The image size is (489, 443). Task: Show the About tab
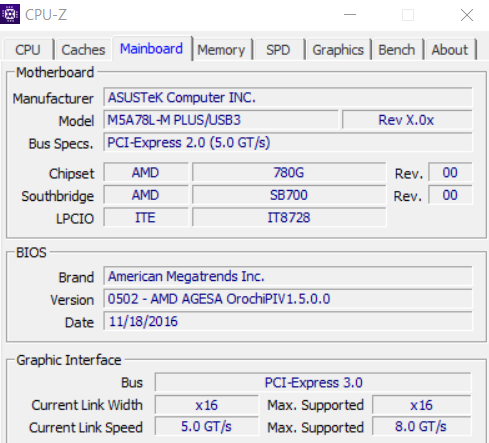point(450,50)
